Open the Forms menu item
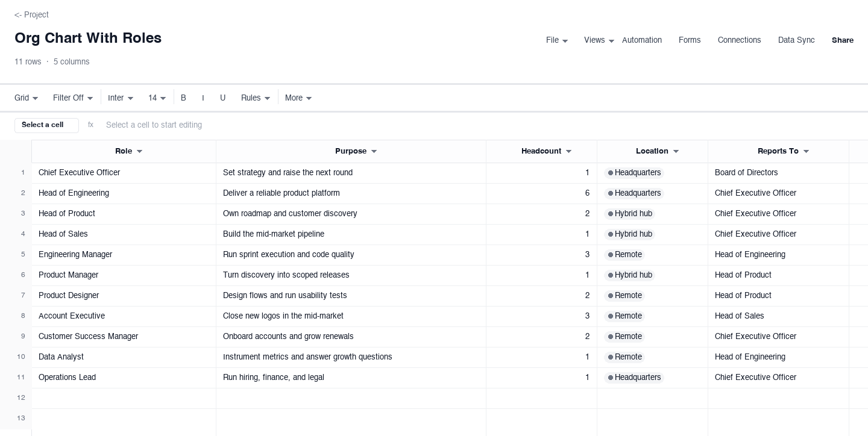The height and width of the screenshot is (436, 868). pyautogui.click(x=690, y=40)
